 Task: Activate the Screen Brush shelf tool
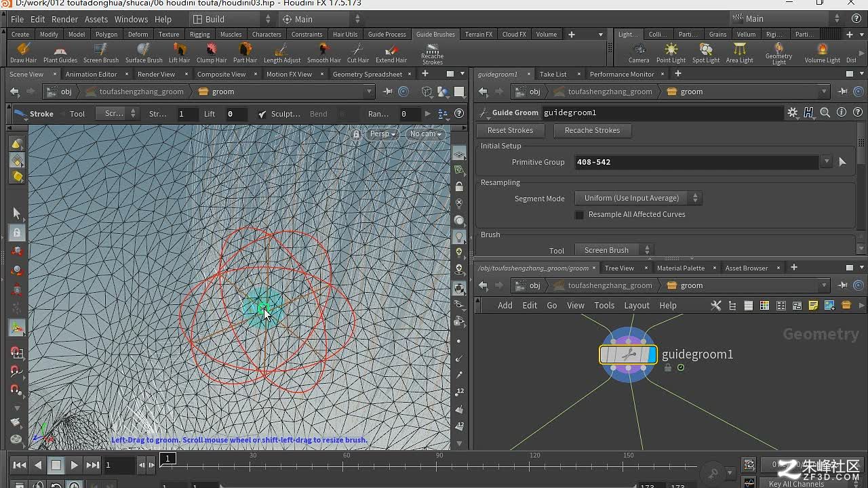(101, 53)
